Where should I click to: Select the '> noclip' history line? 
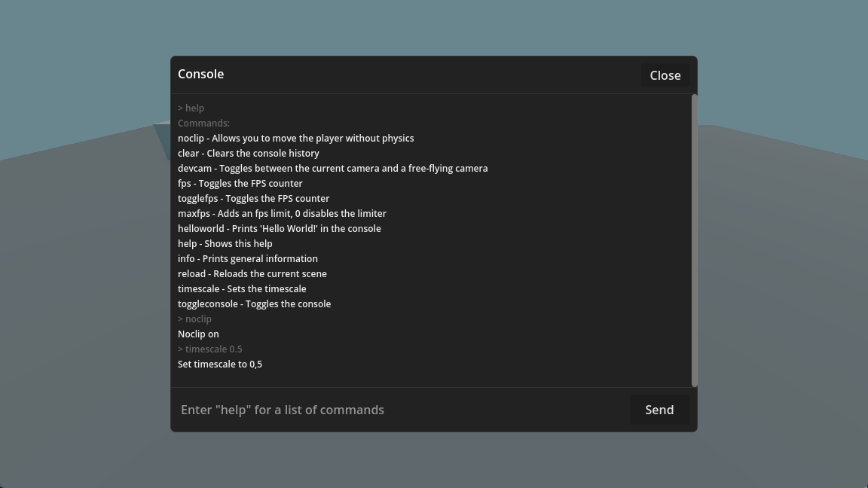point(194,319)
